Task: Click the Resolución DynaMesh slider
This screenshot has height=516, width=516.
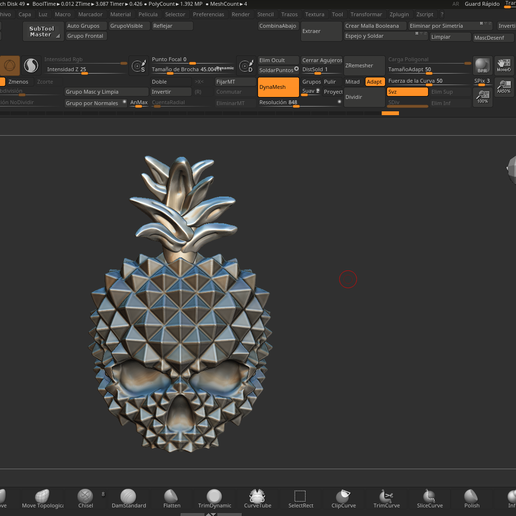Action: pos(300,103)
